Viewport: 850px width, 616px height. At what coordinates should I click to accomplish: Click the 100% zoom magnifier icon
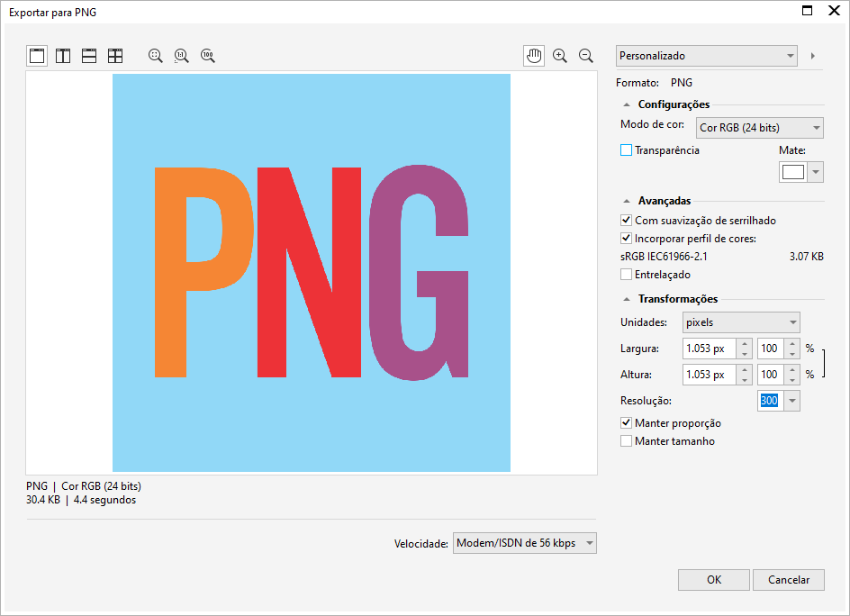tap(208, 56)
